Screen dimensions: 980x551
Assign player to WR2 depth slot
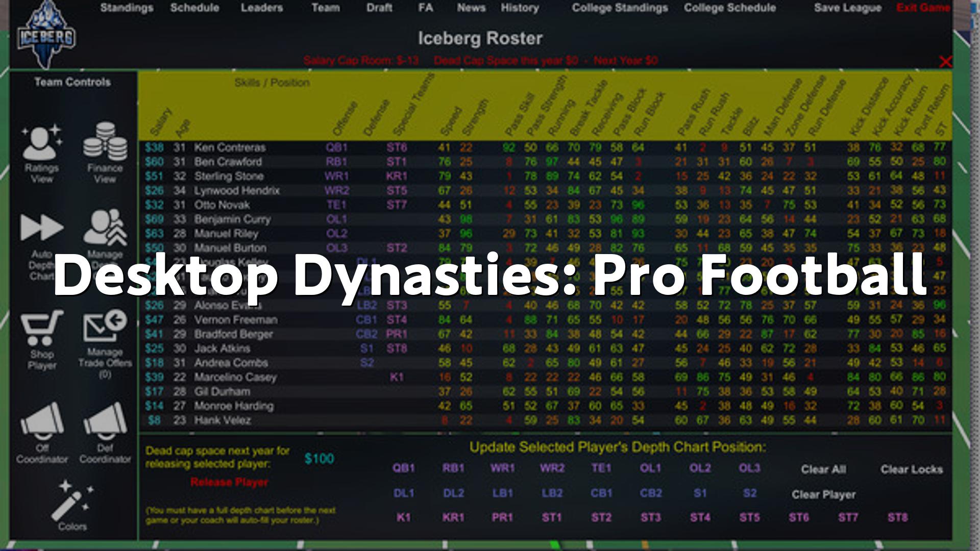pos(552,468)
